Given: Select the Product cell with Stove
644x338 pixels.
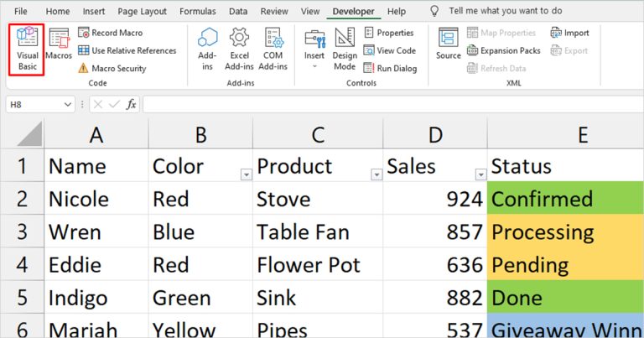Looking at the screenshot, I should tap(318, 199).
